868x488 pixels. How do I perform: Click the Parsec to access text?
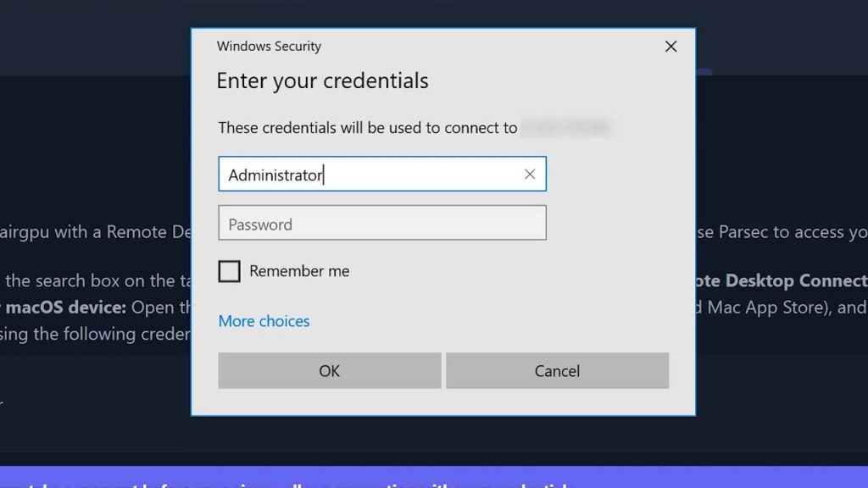click(782, 232)
